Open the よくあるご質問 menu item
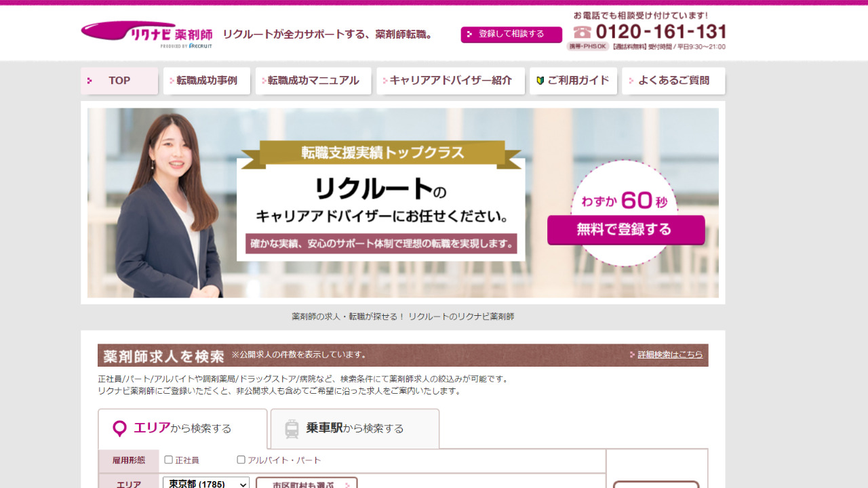 (x=673, y=81)
